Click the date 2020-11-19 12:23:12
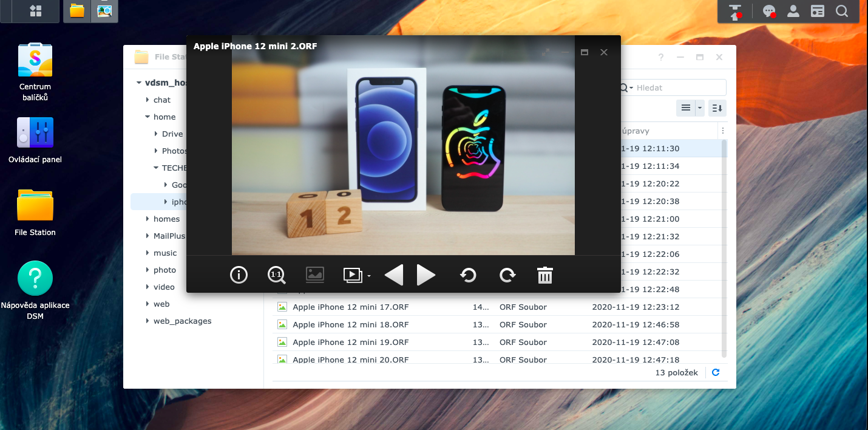The width and height of the screenshot is (868, 430). 636,307
